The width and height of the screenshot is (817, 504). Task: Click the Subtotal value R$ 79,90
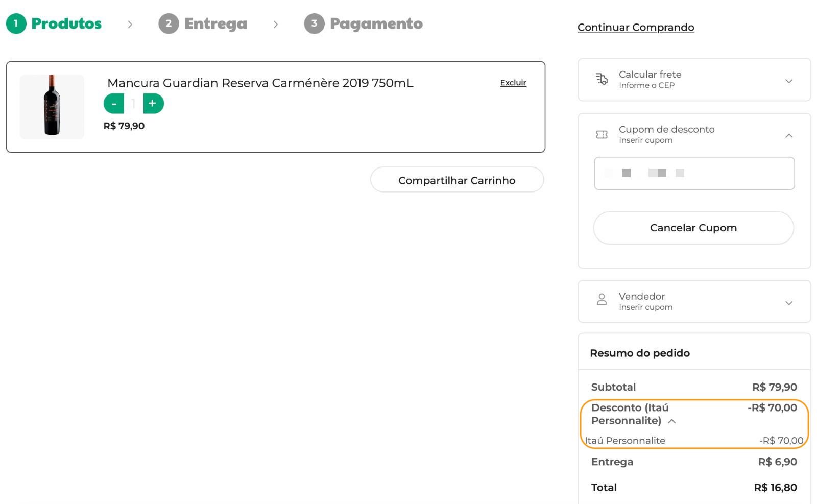pyautogui.click(x=775, y=387)
